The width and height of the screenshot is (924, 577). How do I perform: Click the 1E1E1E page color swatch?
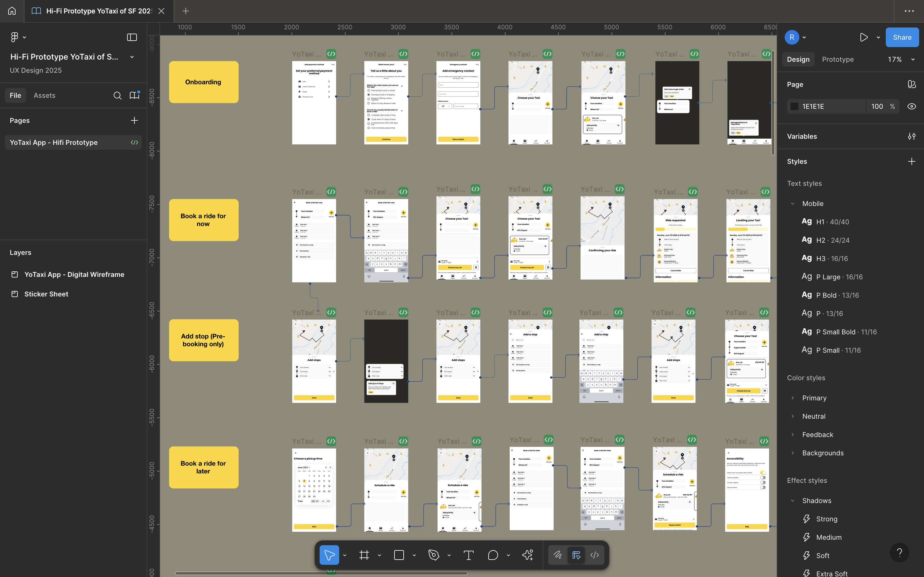pyautogui.click(x=794, y=106)
